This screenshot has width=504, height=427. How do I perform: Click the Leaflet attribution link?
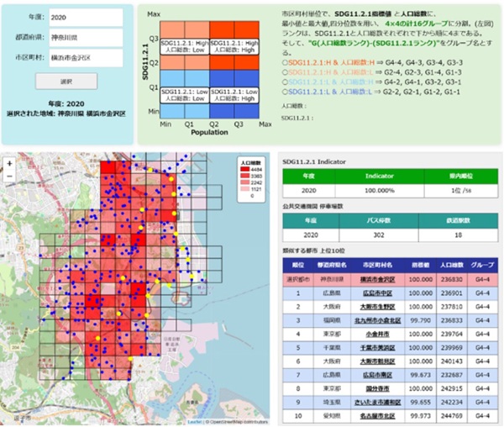click(192, 421)
